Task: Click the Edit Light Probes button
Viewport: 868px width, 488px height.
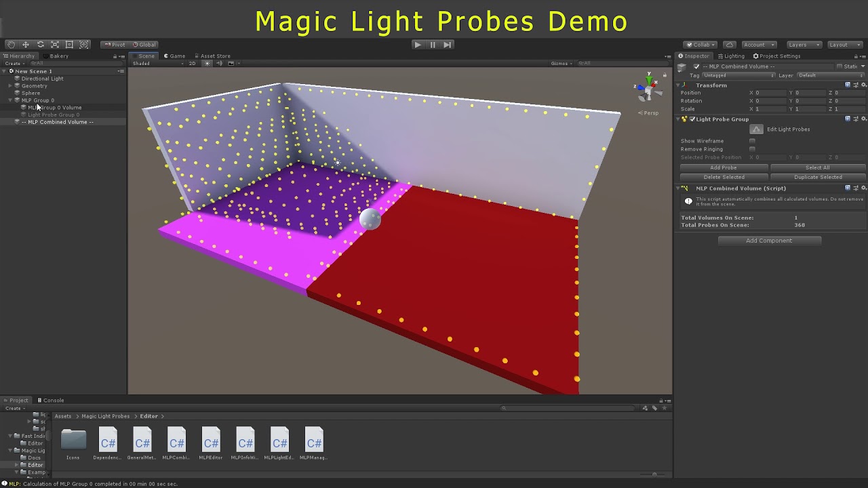Action: [757, 129]
